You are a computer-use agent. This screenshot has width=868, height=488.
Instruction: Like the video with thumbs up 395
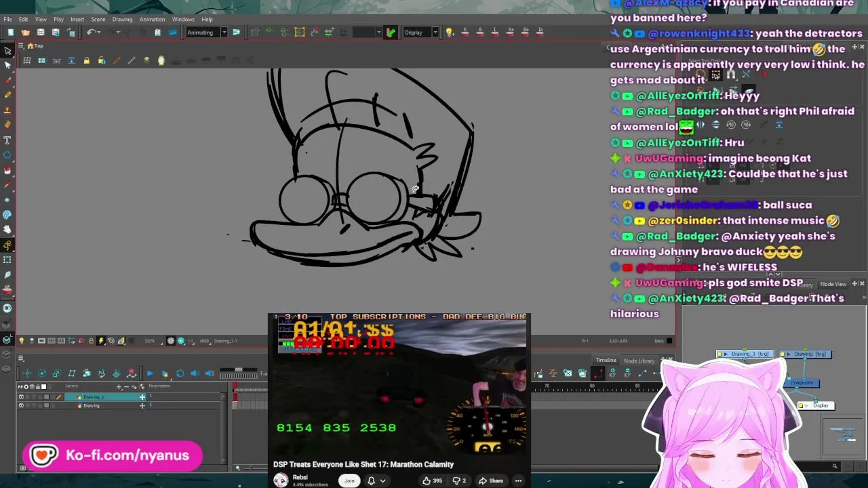(x=431, y=481)
